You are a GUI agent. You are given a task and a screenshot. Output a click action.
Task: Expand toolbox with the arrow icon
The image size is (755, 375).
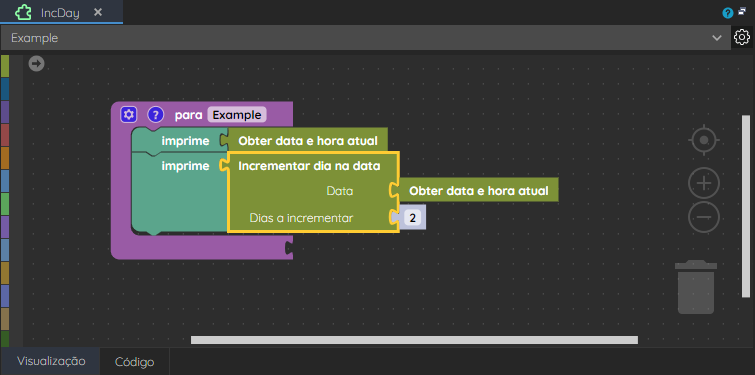tap(36, 64)
